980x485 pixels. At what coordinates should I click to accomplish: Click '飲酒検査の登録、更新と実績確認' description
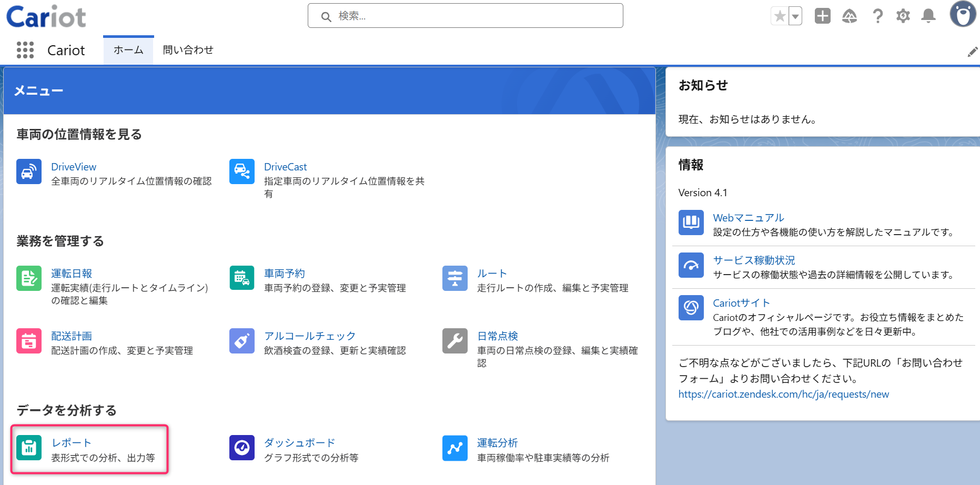pos(335,350)
